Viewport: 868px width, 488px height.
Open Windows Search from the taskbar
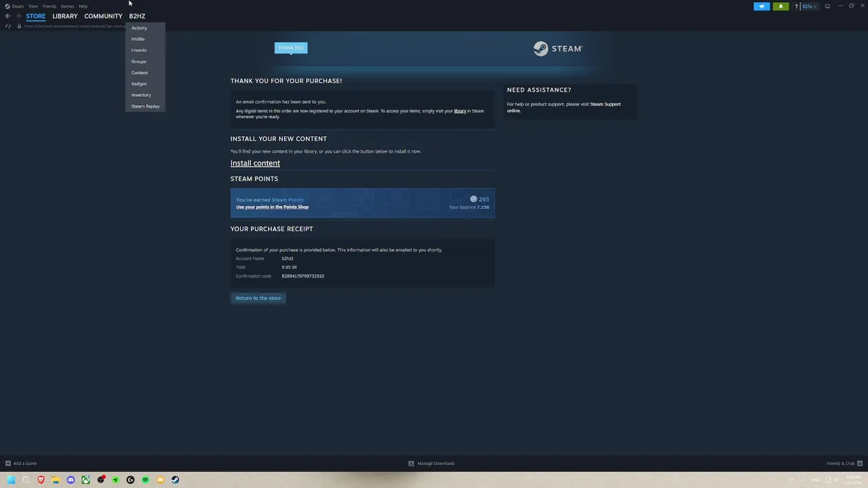[x=26, y=480]
